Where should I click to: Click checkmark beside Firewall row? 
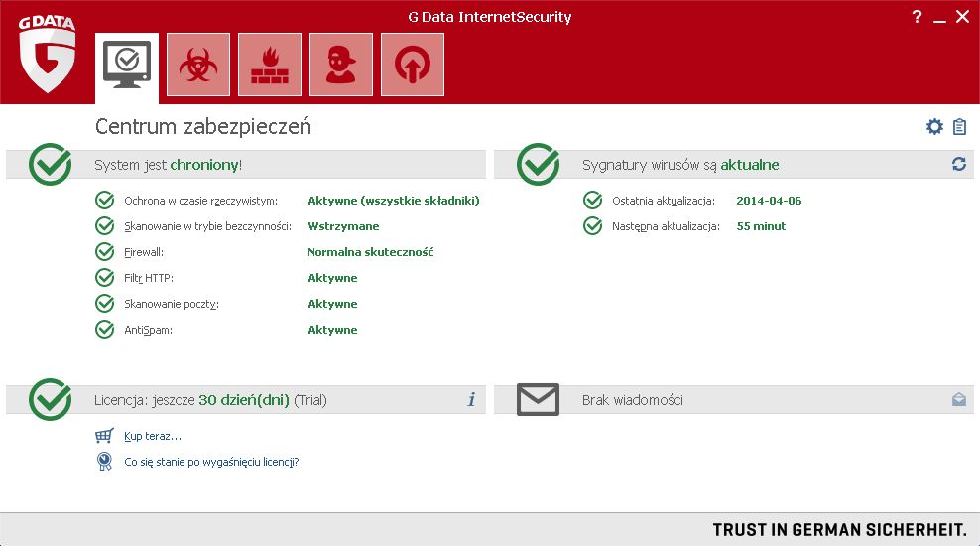104,252
